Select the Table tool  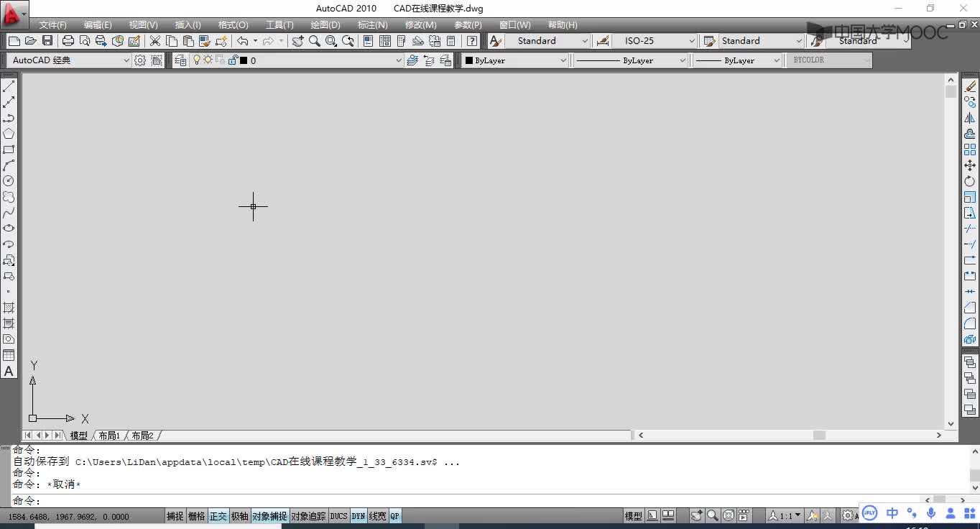click(x=9, y=355)
